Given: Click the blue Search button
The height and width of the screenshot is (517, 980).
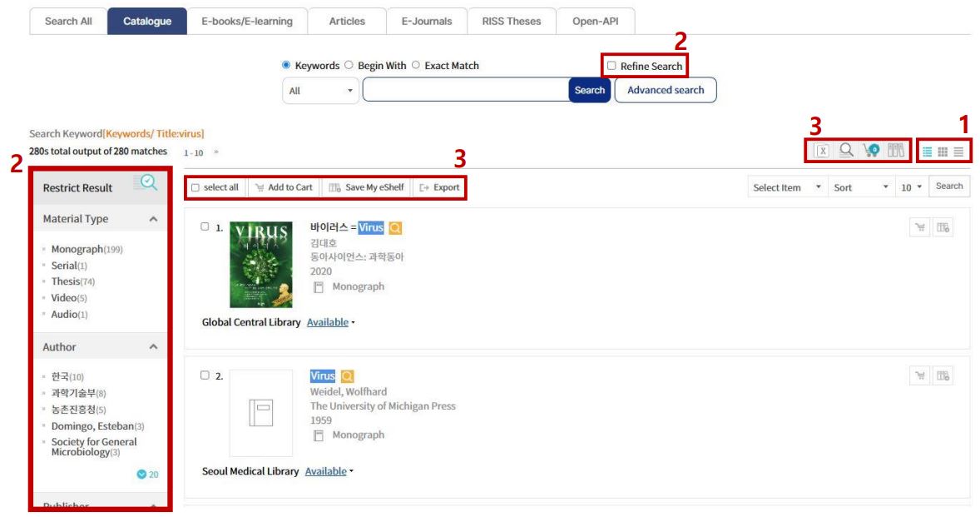Looking at the screenshot, I should (589, 90).
